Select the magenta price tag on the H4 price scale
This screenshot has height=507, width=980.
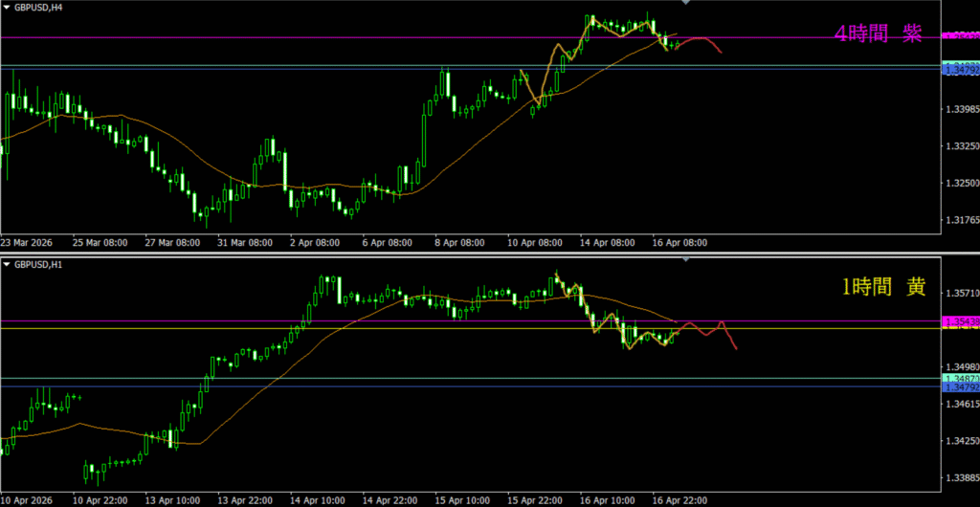click(x=960, y=36)
